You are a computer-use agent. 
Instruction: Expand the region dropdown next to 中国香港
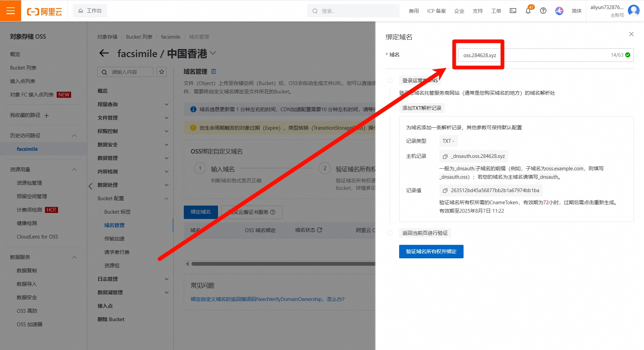pos(213,53)
